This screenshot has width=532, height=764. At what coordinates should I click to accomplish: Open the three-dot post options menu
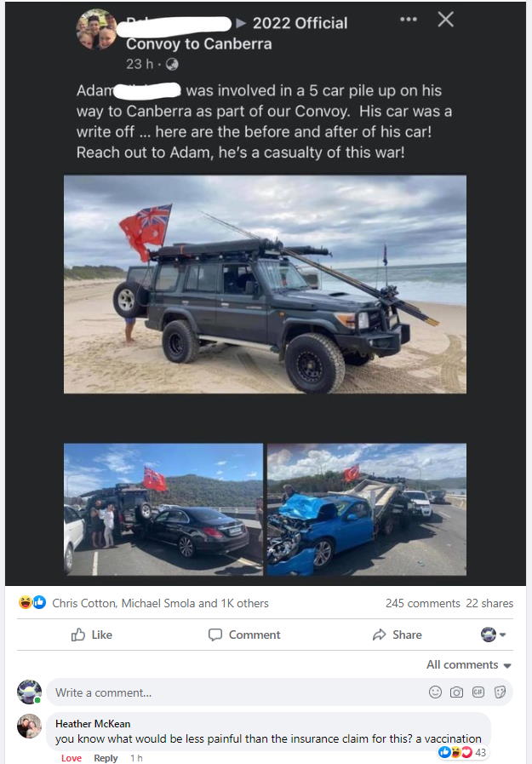408,20
